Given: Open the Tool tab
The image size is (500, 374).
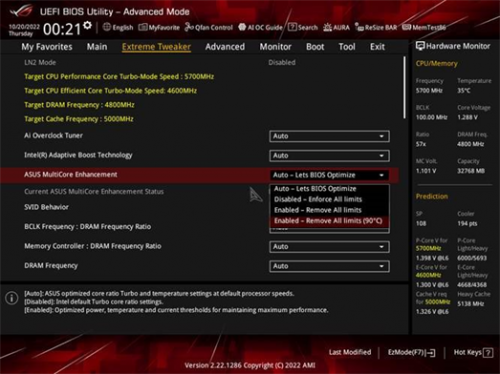Looking at the screenshot, I should tap(347, 47).
